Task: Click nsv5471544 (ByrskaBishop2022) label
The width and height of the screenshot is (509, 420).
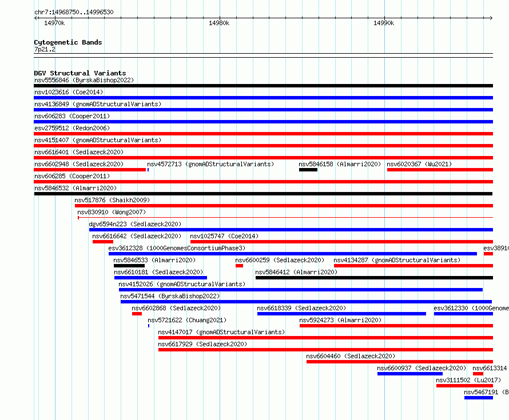Action: coord(170,296)
